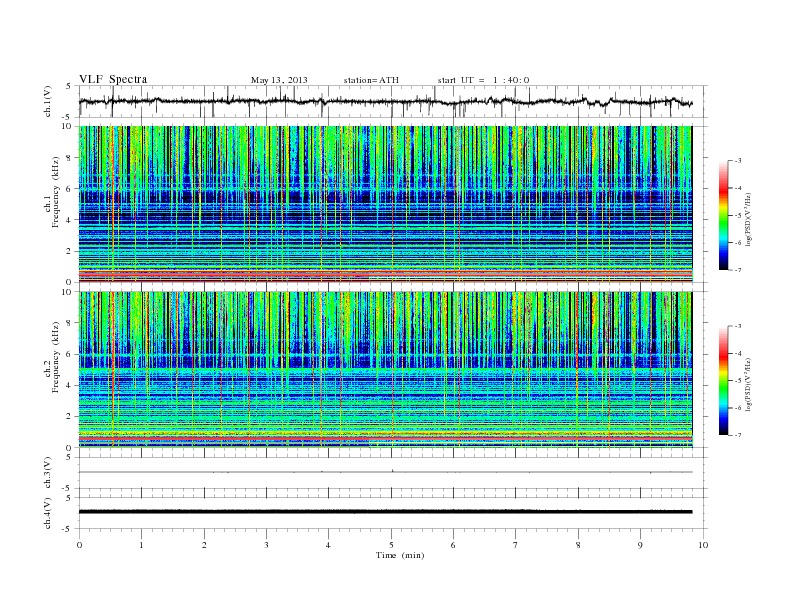
Task: Click time axis tick label "3"
Action: 266,545
